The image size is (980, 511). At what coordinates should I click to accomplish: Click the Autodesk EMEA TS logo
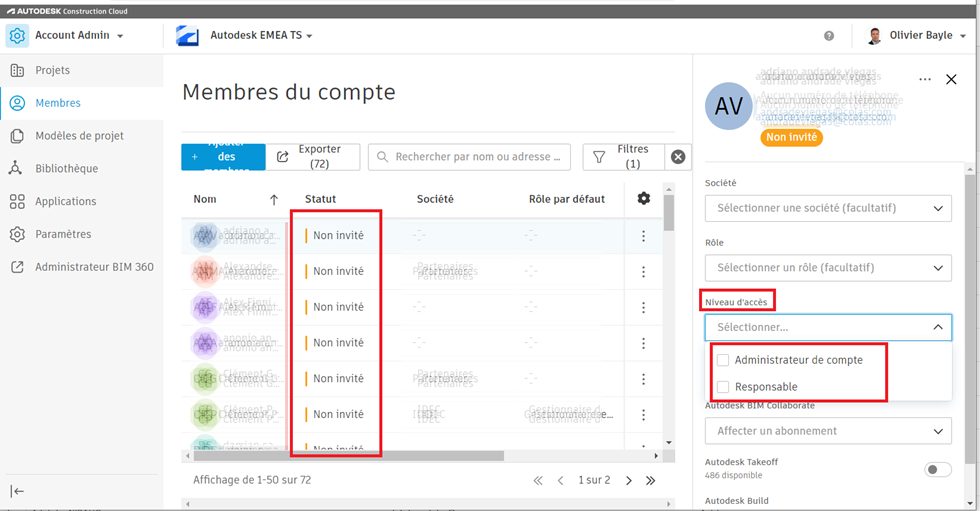click(187, 36)
